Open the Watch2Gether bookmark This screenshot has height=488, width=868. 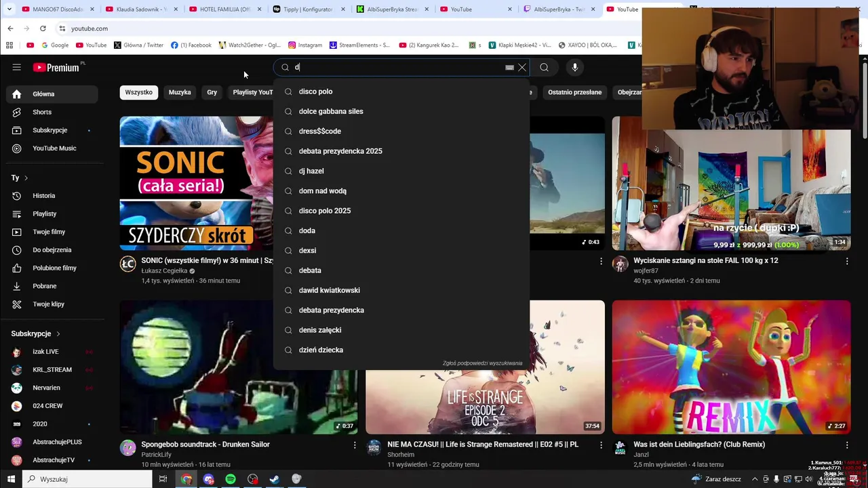(250, 45)
